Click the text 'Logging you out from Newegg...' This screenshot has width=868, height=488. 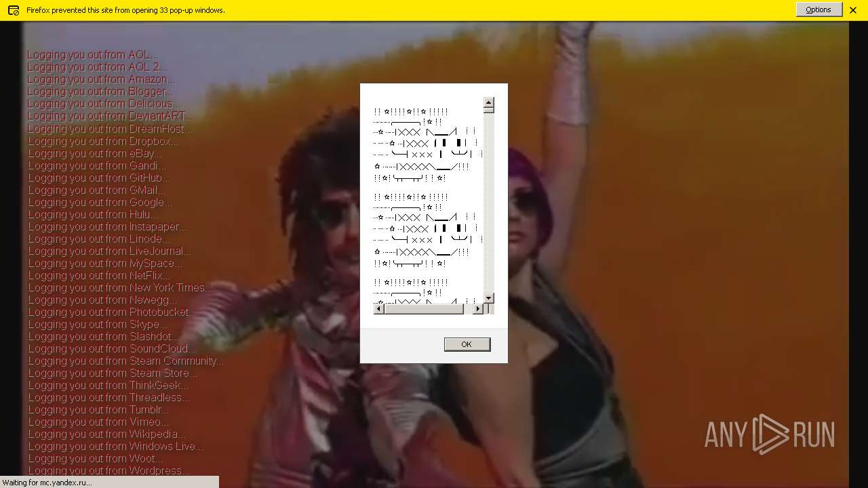pyautogui.click(x=102, y=300)
